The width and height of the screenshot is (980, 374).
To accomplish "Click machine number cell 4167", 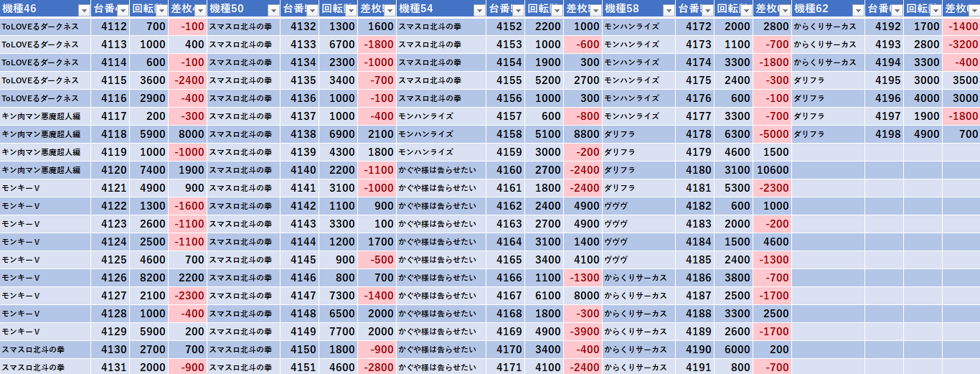I will (505, 296).
